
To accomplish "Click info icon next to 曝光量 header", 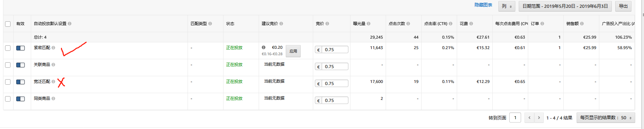I will pos(368,24).
